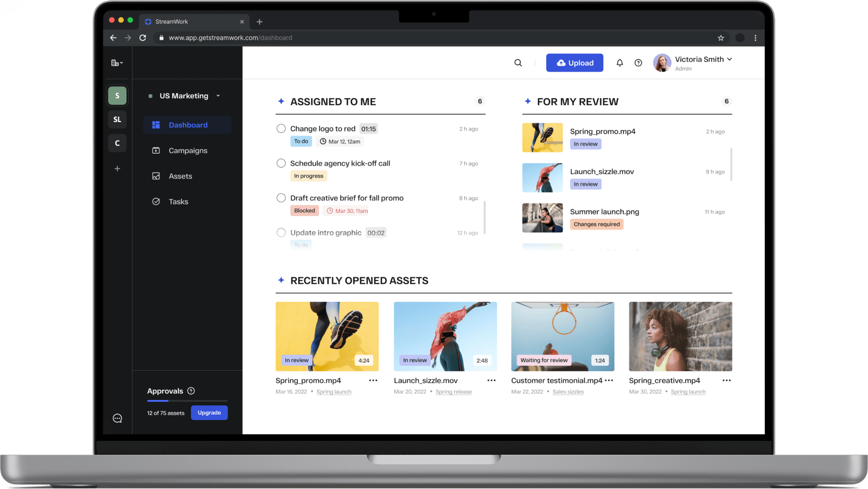
Task: Mark 'Change logo to red' task complete
Action: pyautogui.click(x=281, y=129)
